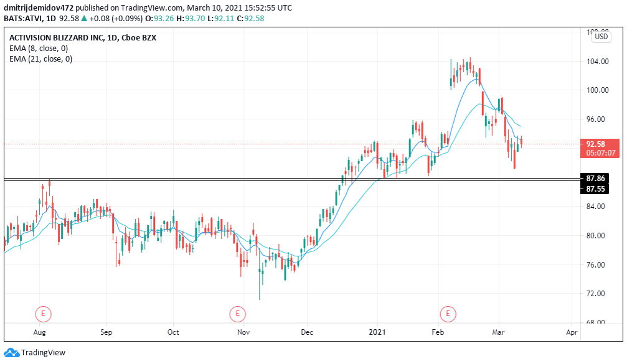This screenshot has height=364, width=627.
Task: Click the 72.00 price axis label
Action: point(595,293)
